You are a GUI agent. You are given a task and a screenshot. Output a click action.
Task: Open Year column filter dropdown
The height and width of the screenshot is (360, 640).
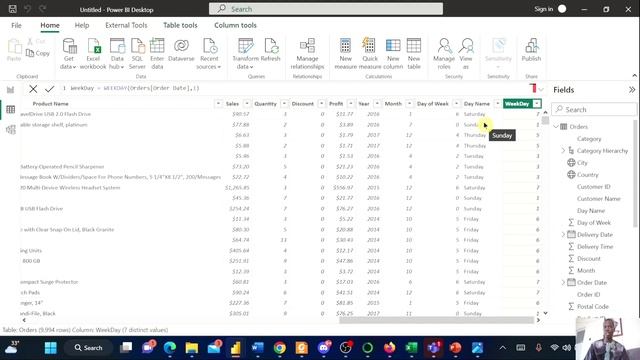[x=377, y=104]
